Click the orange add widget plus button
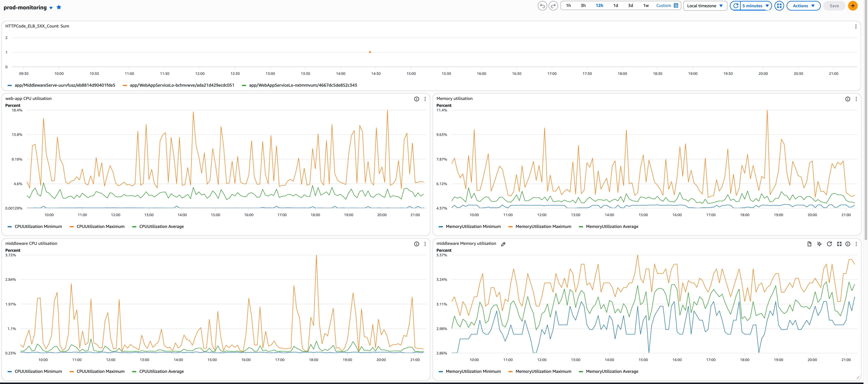This screenshot has width=868, height=384. tap(852, 6)
